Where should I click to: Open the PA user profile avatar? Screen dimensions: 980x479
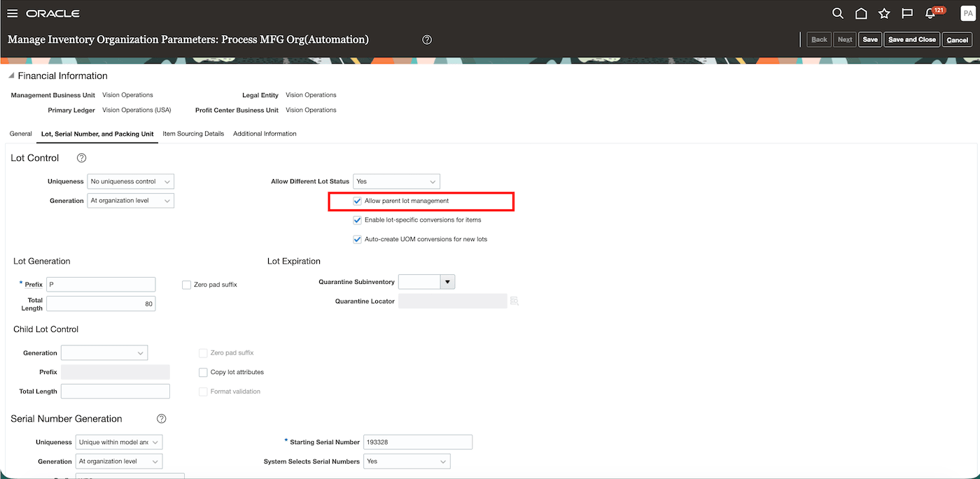pyautogui.click(x=967, y=13)
